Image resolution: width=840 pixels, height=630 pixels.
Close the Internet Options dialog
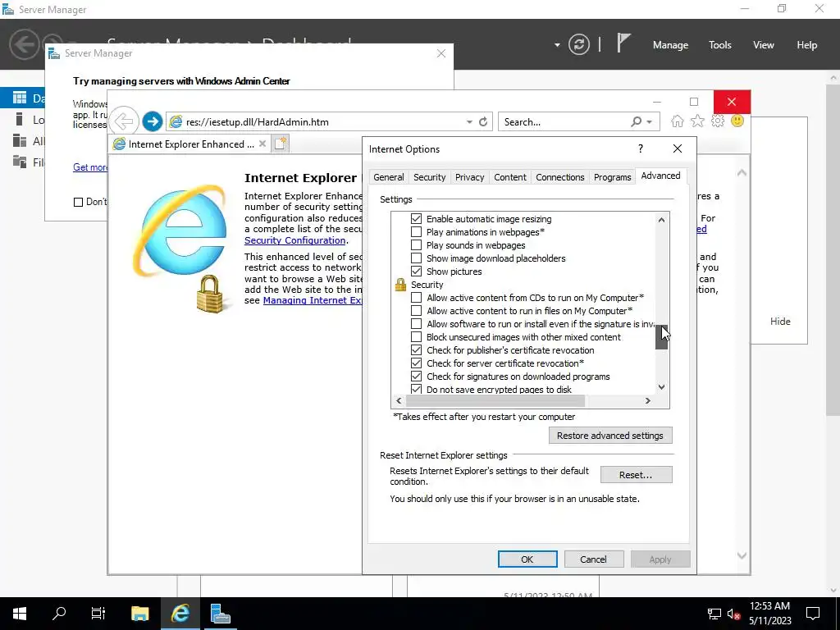click(678, 148)
